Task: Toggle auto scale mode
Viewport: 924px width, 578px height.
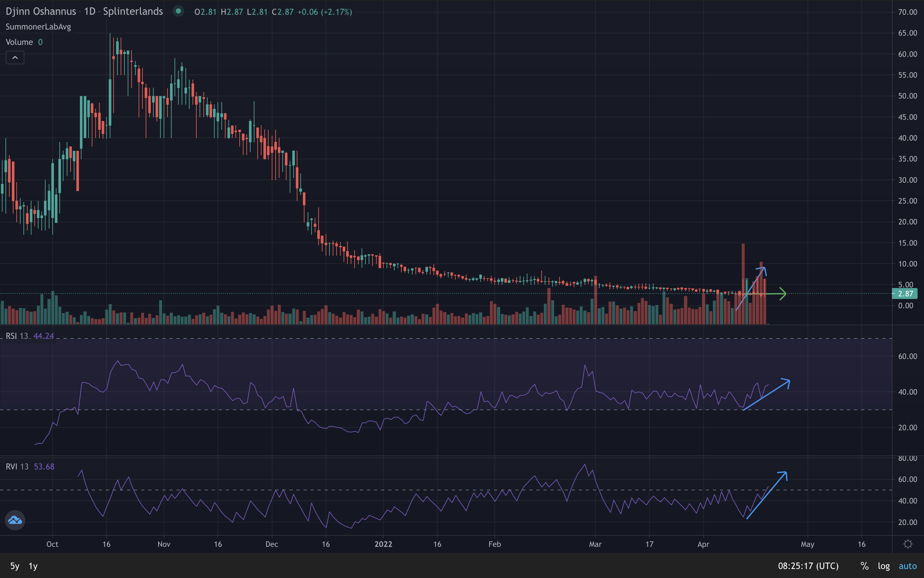Action: pos(908,566)
